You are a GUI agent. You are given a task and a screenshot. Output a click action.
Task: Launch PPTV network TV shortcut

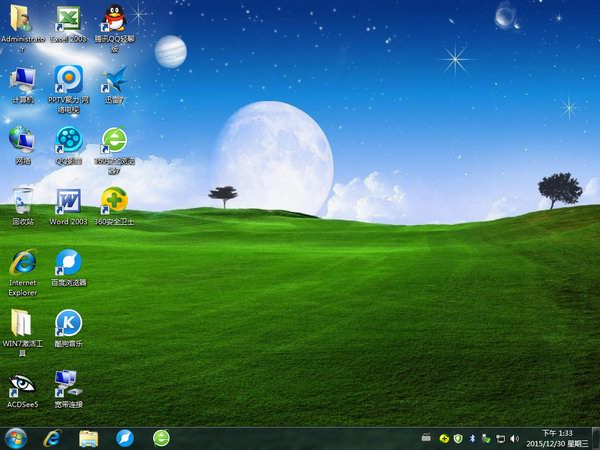point(68,78)
